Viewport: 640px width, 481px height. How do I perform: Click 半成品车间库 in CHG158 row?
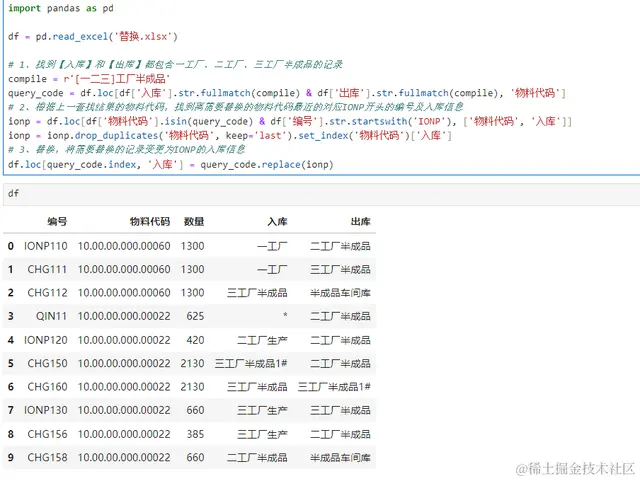coord(340,457)
